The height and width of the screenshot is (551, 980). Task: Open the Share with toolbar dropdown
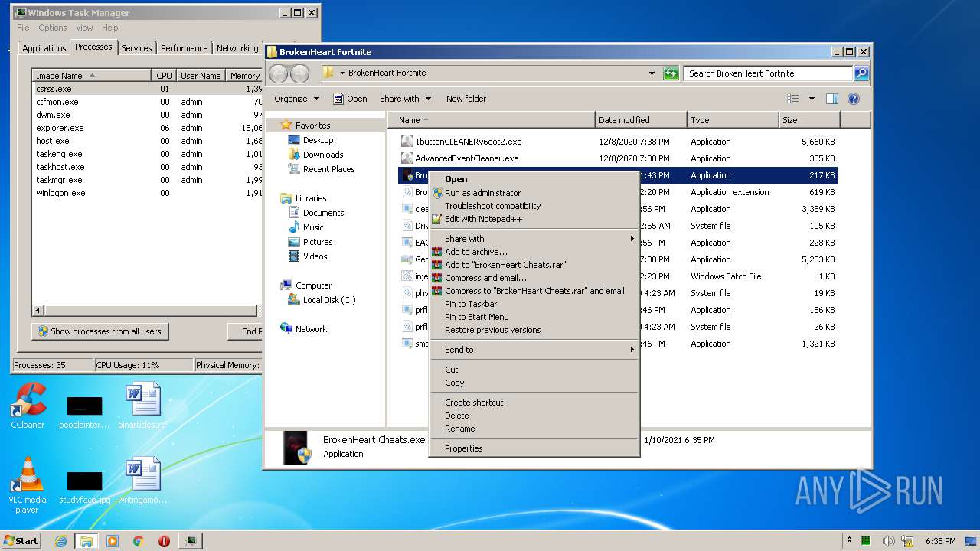click(405, 99)
